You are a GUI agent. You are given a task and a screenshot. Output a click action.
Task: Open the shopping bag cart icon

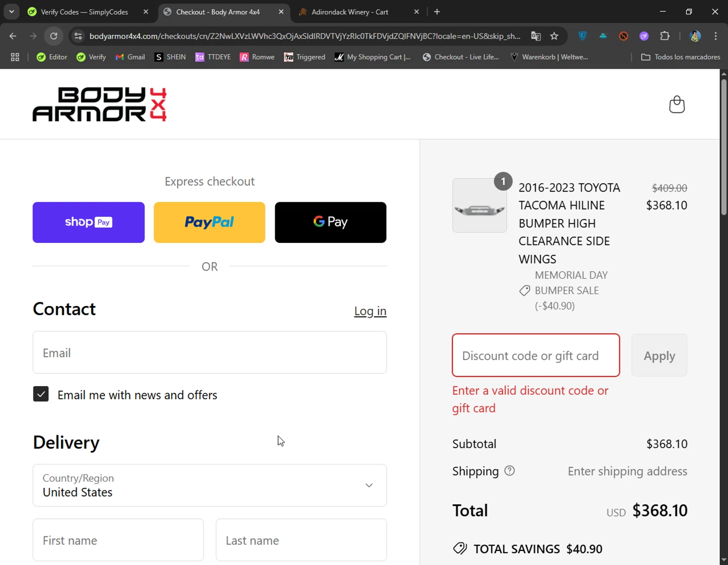(677, 104)
